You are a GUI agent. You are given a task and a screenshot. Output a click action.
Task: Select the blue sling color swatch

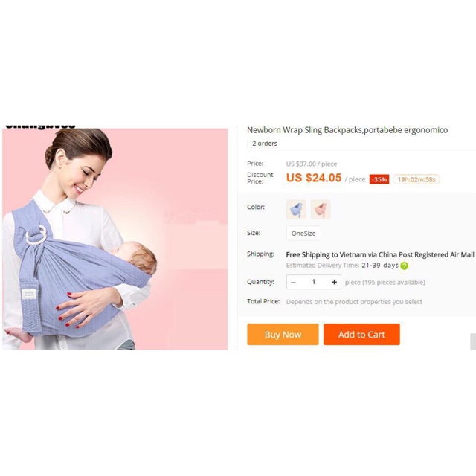point(296,210)
